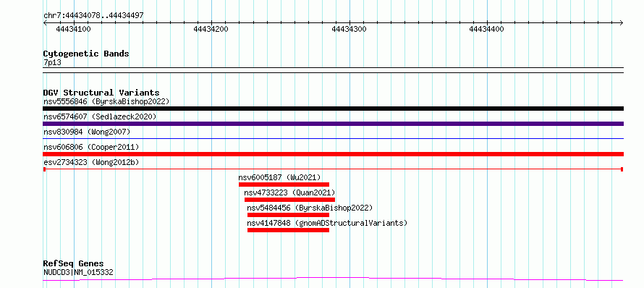Screen dimensions: 644x288
Task: Open variant nsv4733223 (Quan2021) label
Action: 289,192
